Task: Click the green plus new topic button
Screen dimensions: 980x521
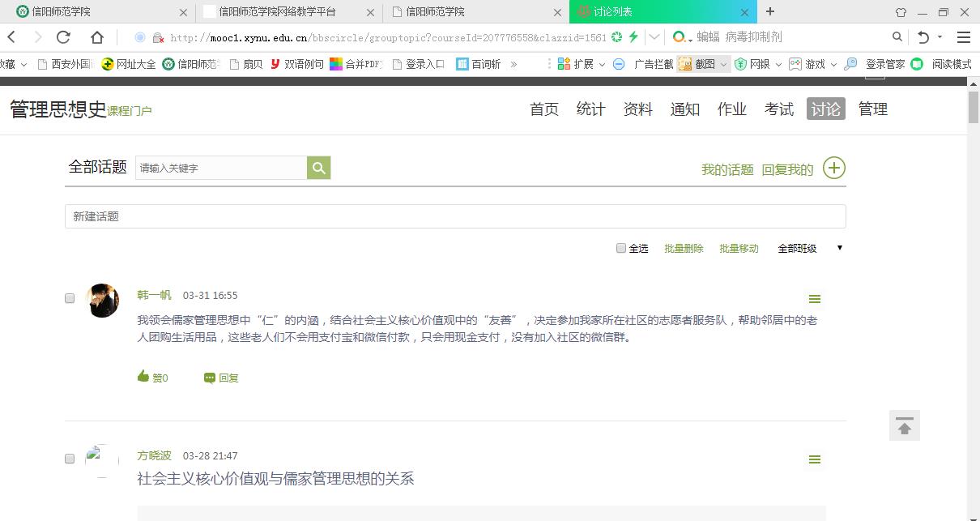Action: point(834,168)
